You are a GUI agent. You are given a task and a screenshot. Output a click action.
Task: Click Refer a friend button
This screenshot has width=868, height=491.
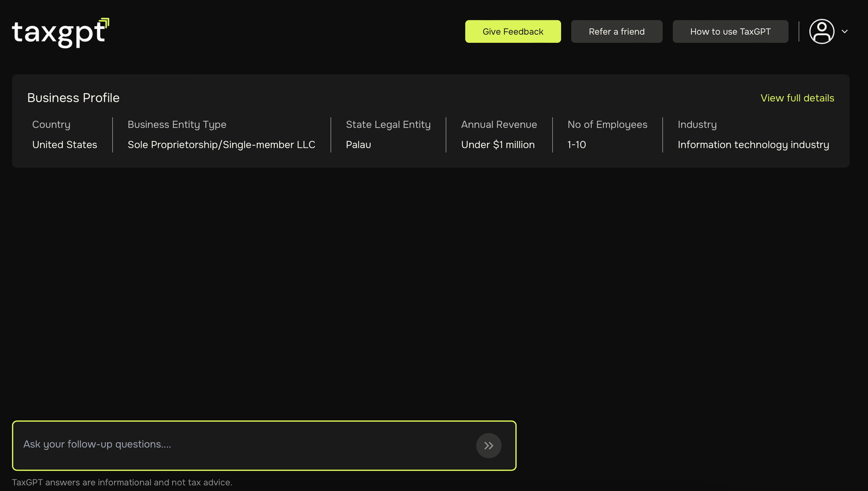(x=616, y=31)
